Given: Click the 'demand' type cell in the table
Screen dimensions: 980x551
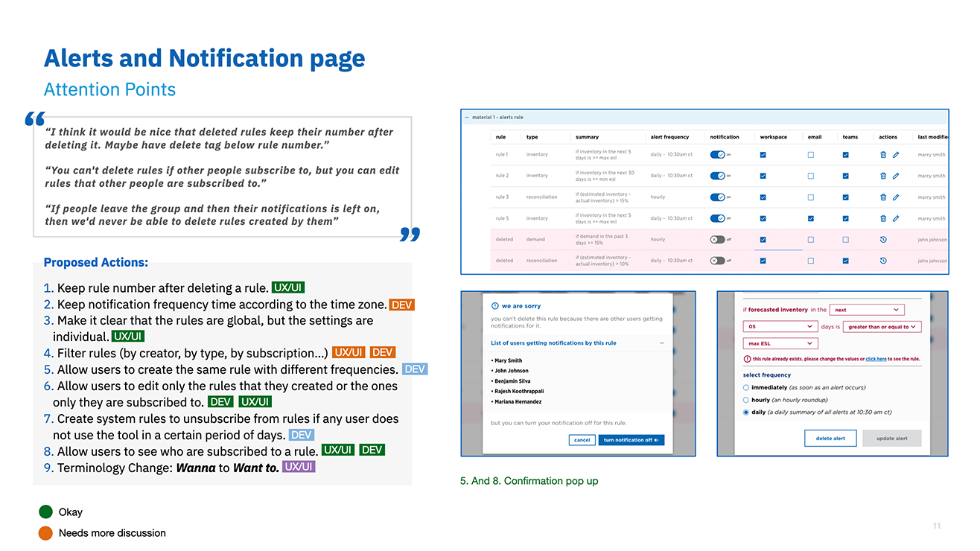Looking at the screenshot, I should (535, 240).
